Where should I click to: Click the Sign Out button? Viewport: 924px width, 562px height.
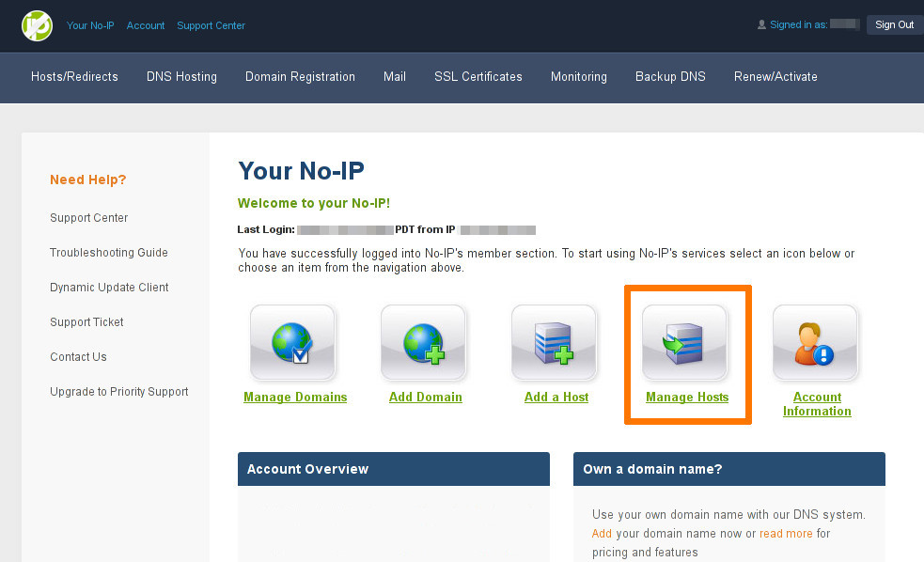pos(894,24)
